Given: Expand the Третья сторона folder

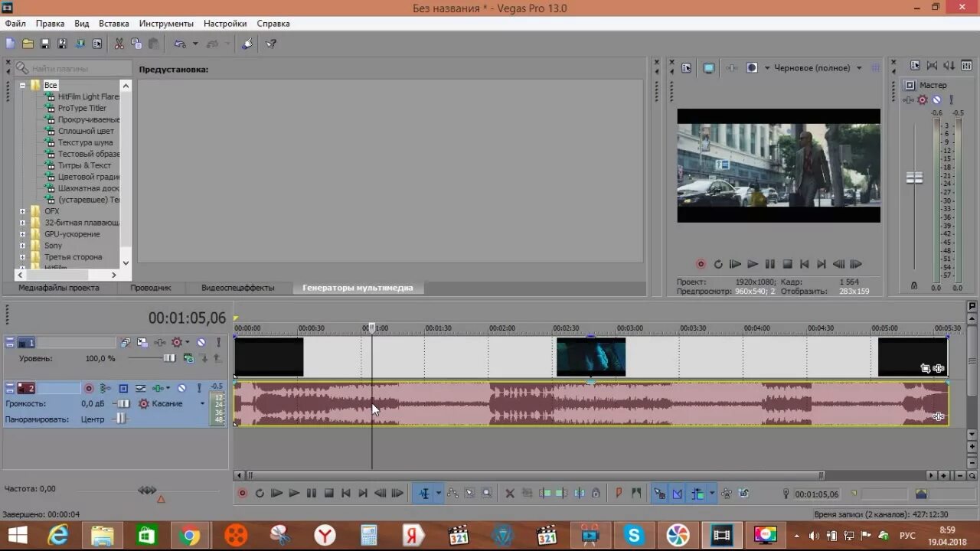Looking at the screenshot, I should pyautogui.click(x=23, y=257).
